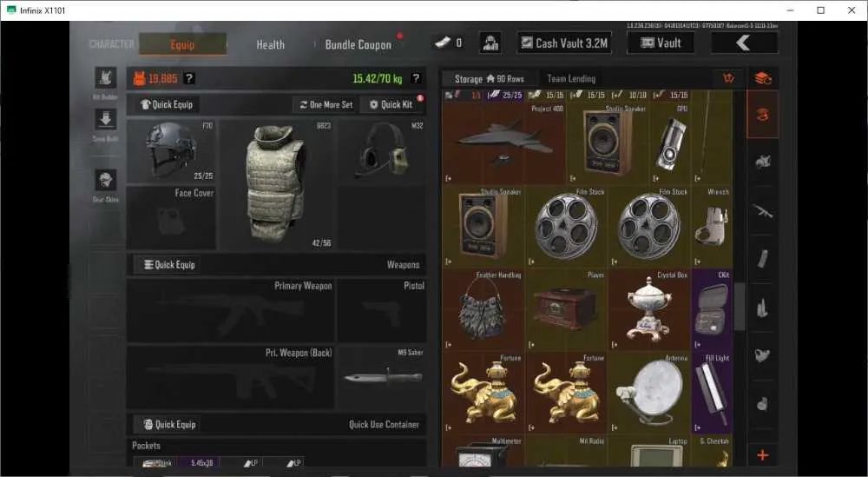Select the Project 400 aircraft item
The width and height of the screenshot is (868, 477).
coord(504,143)
